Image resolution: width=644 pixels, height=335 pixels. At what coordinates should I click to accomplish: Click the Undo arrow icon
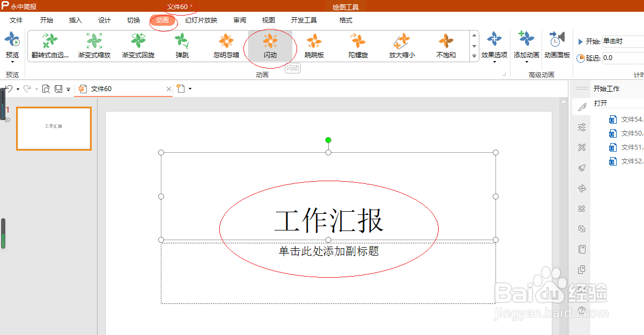click(x=9, y=88)
